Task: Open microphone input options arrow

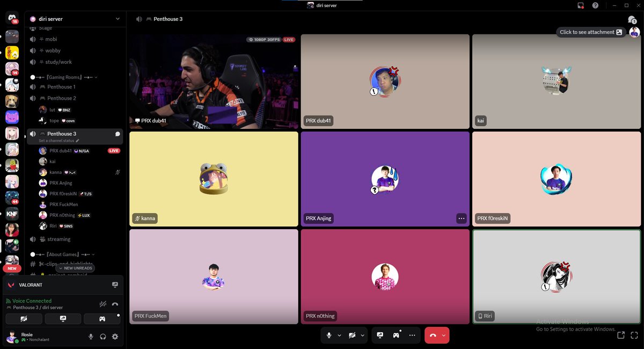Action: [339, 335]
